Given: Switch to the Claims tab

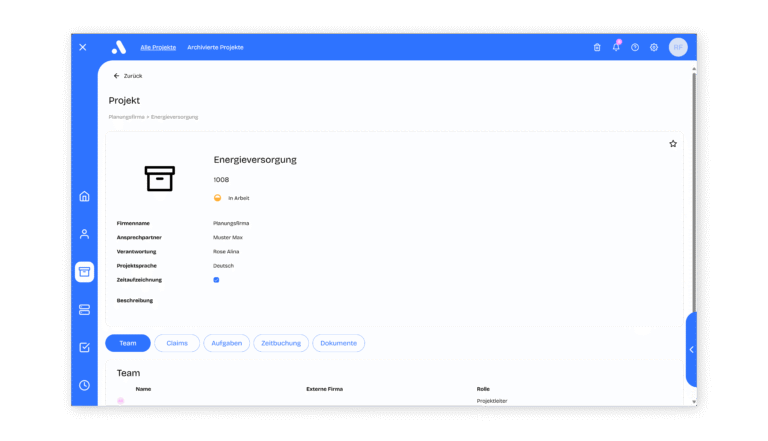Looking at the screenshot, I should click(x=177, y=343).
